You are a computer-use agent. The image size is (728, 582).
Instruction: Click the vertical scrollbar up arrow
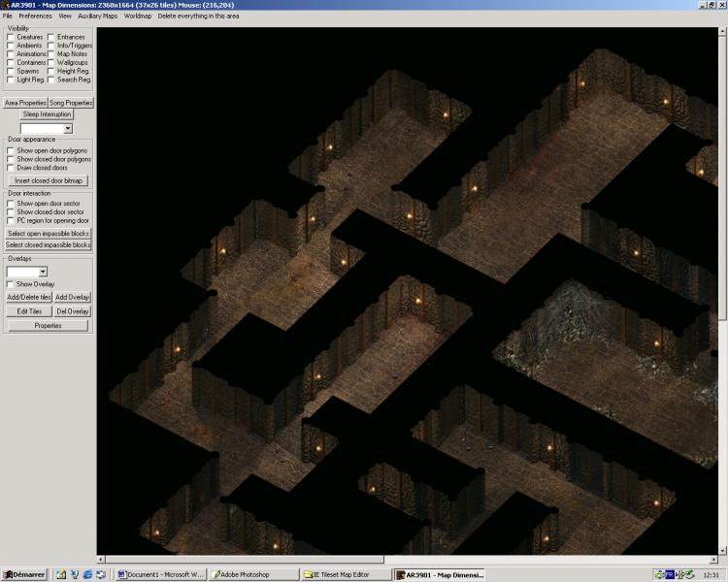(723, 32)
